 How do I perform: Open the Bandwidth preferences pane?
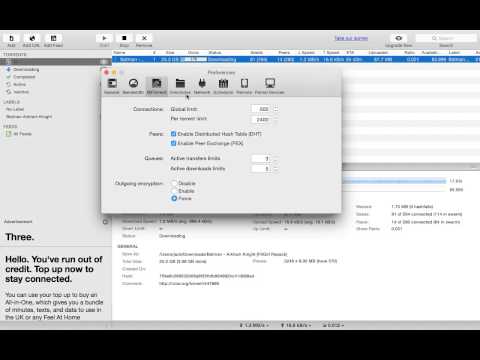pyautogui.click(x=133, y=86)
